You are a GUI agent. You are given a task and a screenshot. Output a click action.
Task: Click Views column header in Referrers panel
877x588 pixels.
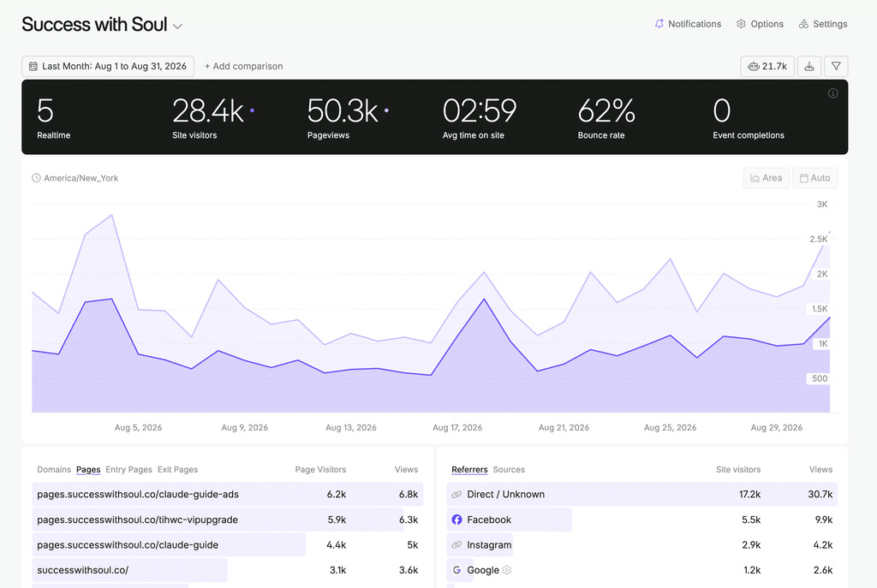click(820, 470)
